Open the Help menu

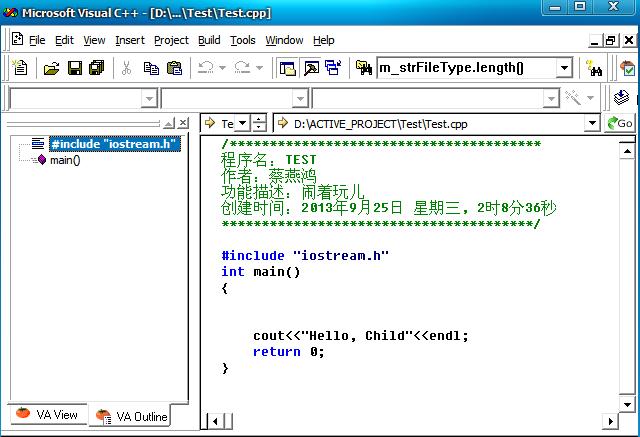(x=324, y=40)
